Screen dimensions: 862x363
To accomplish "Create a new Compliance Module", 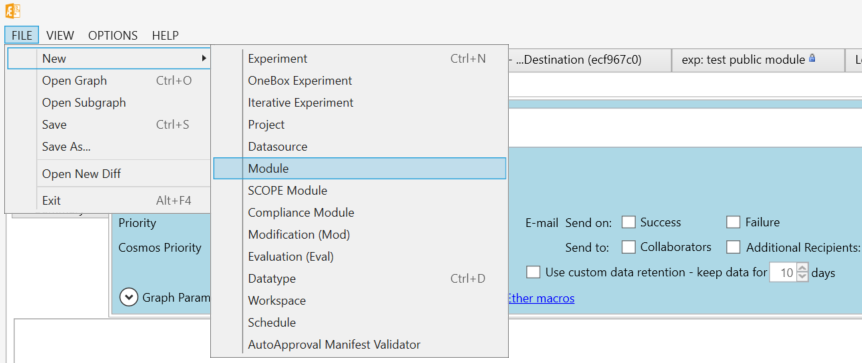I will tap(360, 212).
